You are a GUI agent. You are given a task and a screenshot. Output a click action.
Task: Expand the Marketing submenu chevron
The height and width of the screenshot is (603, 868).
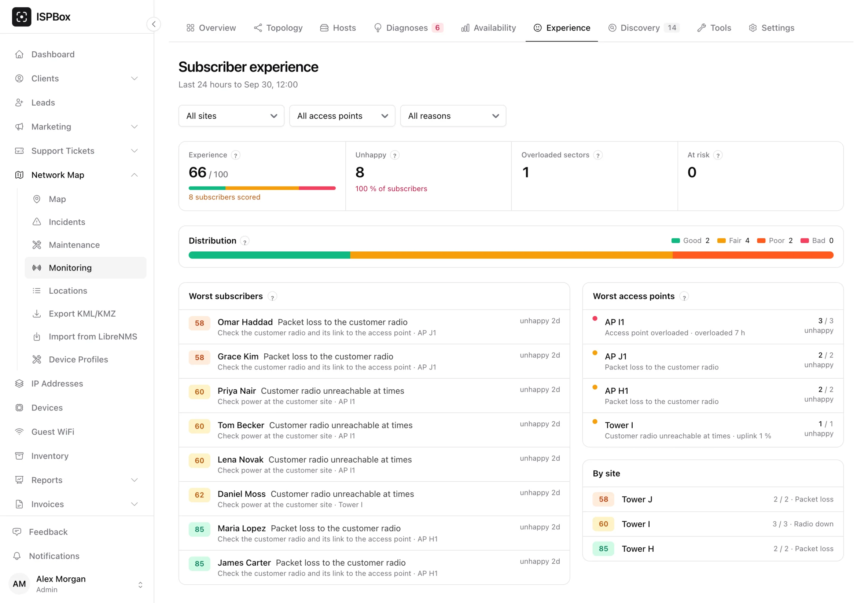(135, 127)
